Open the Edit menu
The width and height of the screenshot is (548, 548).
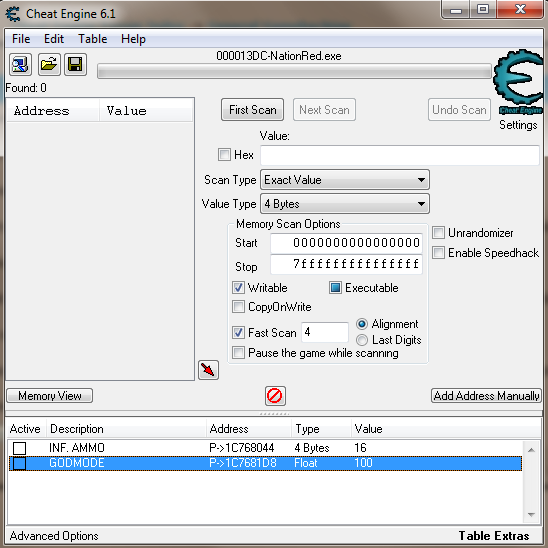click(54, 39)
